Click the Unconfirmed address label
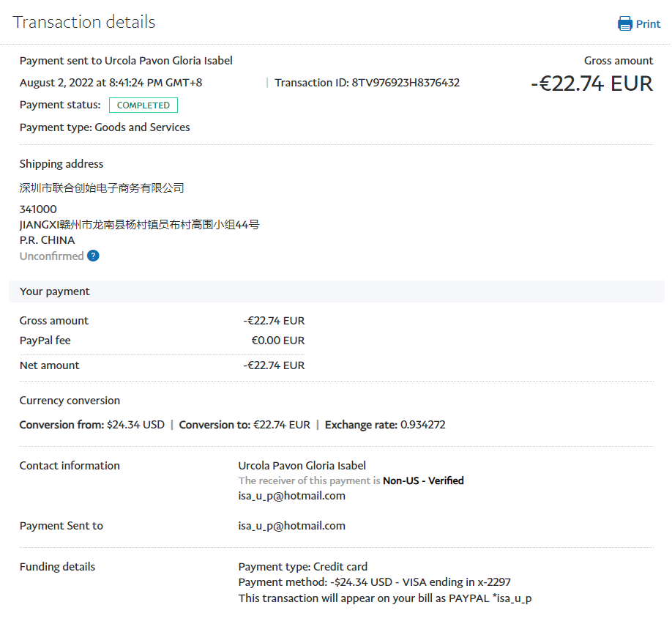 51,256
